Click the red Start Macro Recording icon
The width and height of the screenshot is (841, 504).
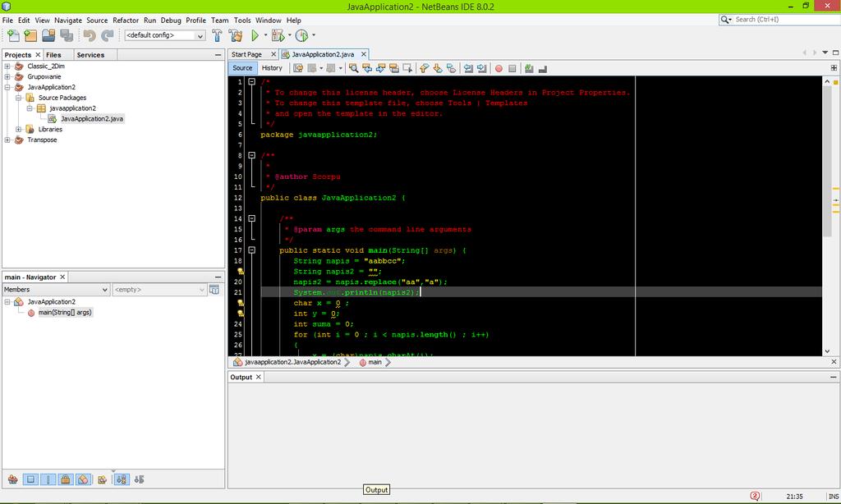point(499,69)
